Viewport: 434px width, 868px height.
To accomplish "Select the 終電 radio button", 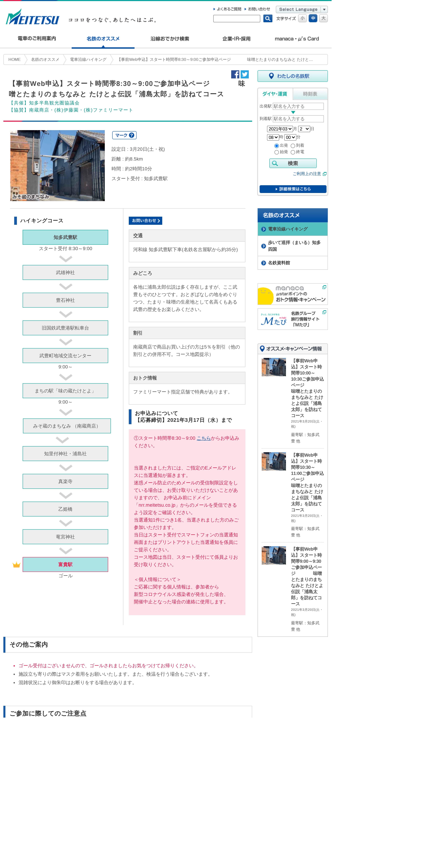I will [293, 152].
